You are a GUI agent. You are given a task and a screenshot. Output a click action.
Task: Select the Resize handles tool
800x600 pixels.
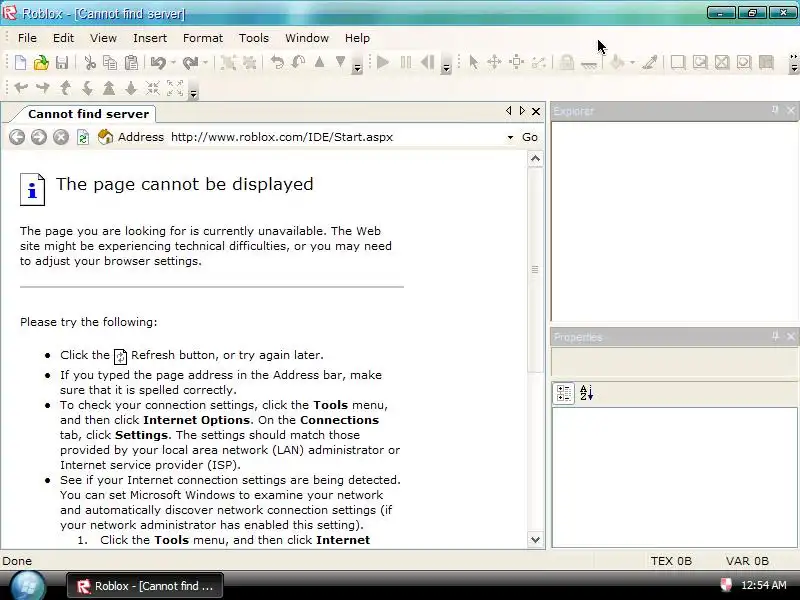[516, 63]
